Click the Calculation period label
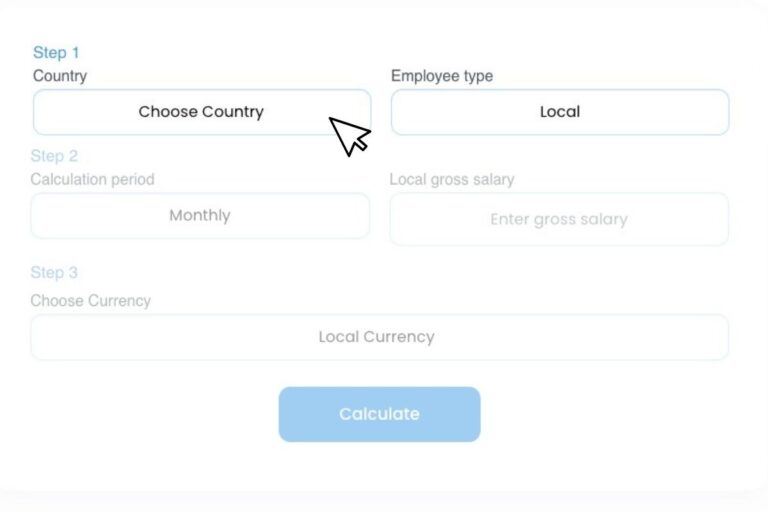768x512 pixels. tap(92, 180)
